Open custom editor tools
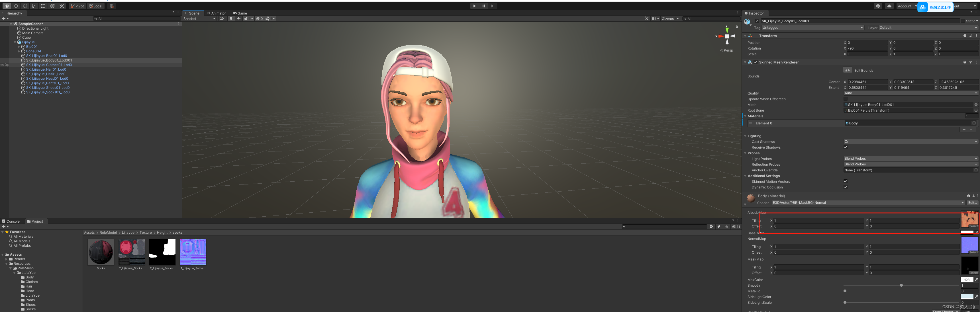 [62, 6]
